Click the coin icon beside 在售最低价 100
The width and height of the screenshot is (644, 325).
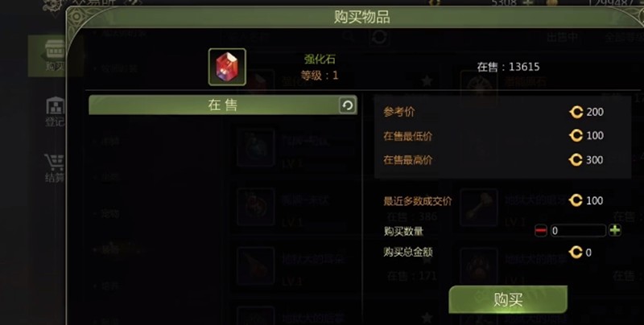(576, 135)
